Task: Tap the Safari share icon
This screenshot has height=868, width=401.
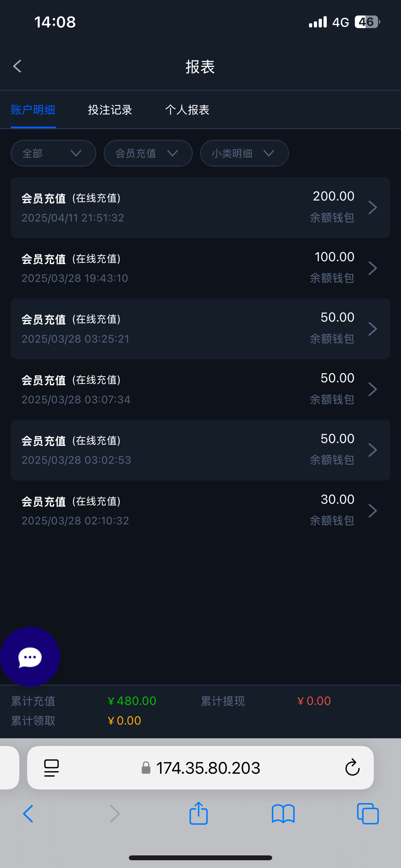Action: click(x=199, y=814)
